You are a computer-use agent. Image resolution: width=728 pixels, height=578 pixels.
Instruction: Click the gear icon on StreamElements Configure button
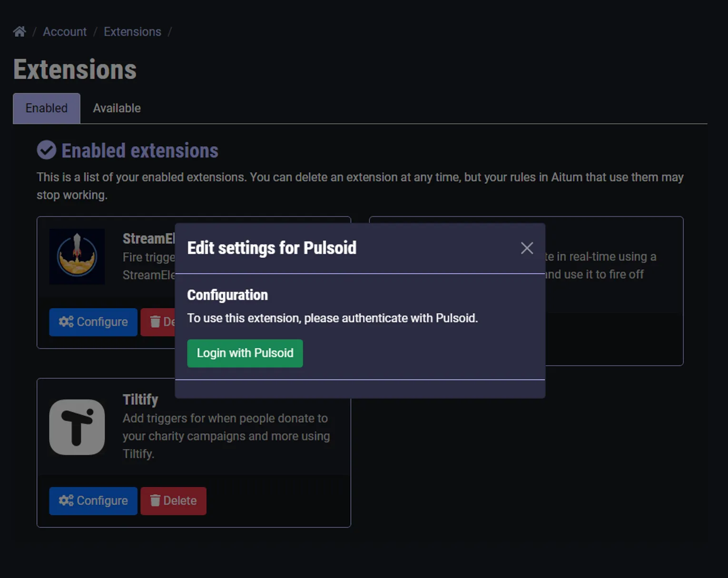(66, 322)
